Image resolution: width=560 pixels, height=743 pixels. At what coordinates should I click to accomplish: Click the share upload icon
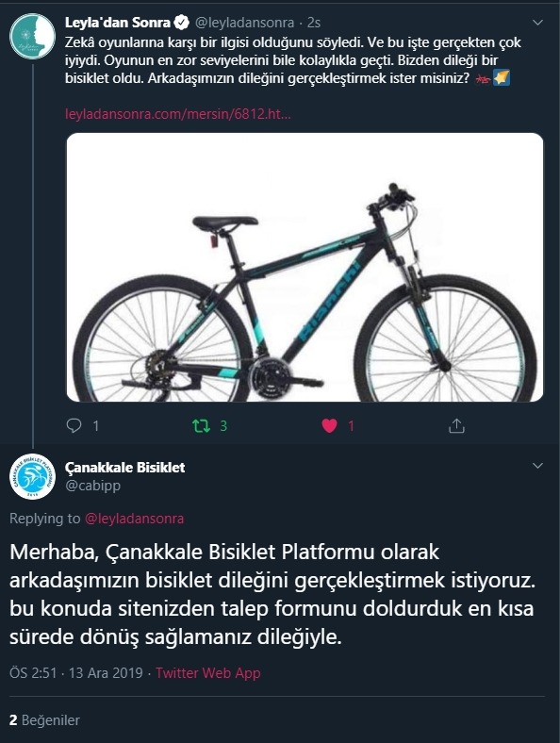coord(456,425)
